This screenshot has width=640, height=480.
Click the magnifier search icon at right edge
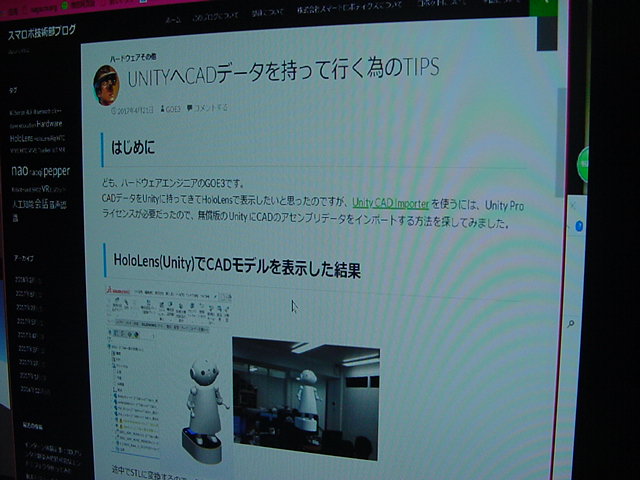click(571, 324)
